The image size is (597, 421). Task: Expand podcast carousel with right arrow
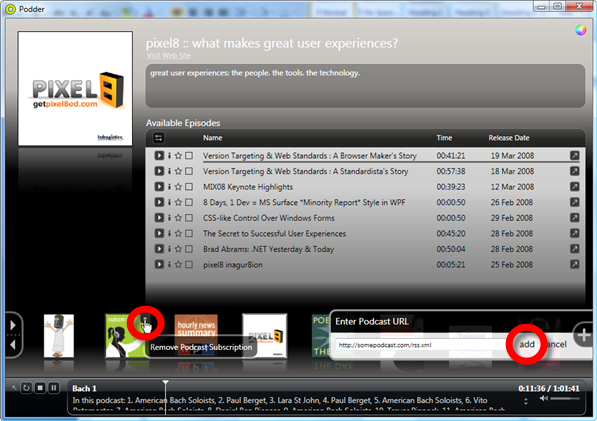[x=13, y=325]
